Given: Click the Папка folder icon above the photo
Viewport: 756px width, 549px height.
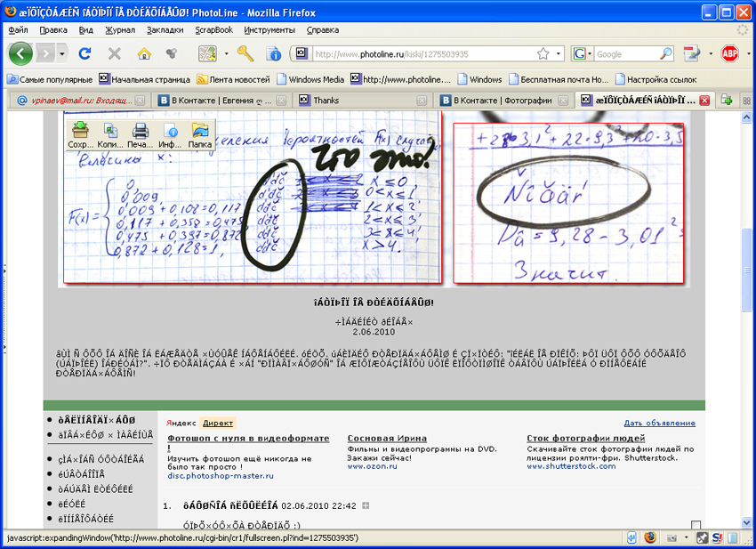Looking at the screenshot, I should 199,134.
